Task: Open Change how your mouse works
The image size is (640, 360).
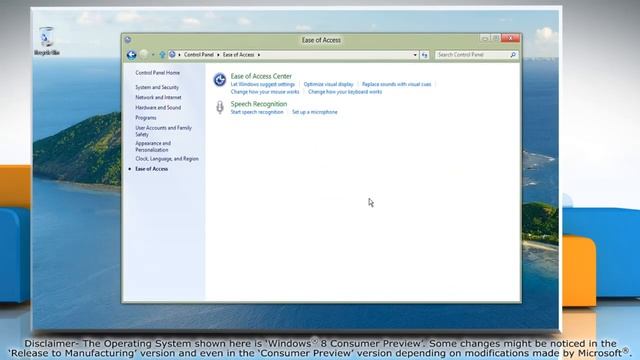Action: tap(265, 92)
